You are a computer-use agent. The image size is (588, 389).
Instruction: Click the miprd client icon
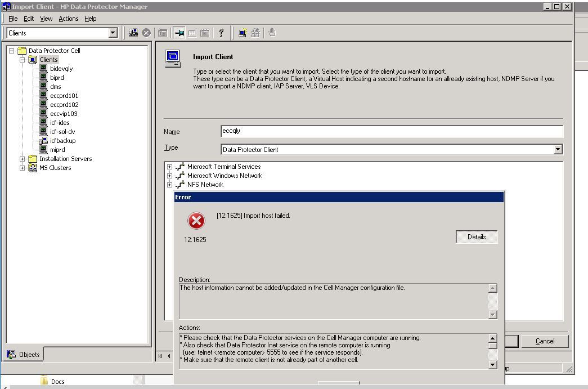click(43, 150)
